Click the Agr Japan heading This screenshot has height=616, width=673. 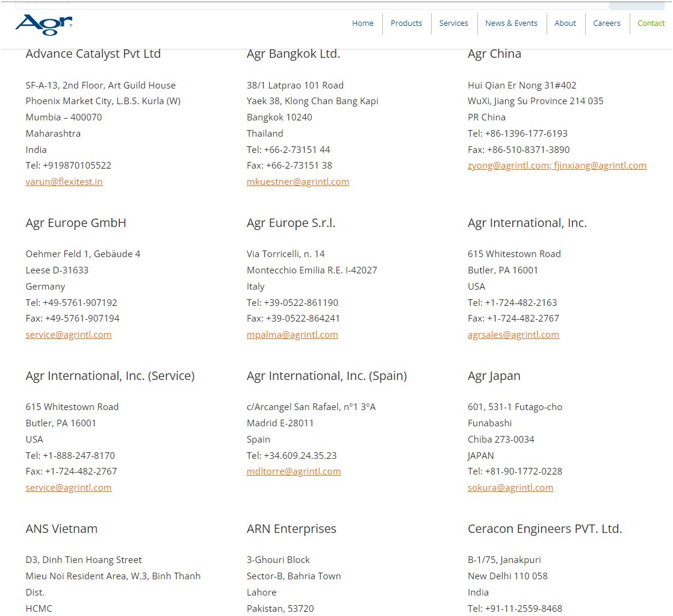494,376
